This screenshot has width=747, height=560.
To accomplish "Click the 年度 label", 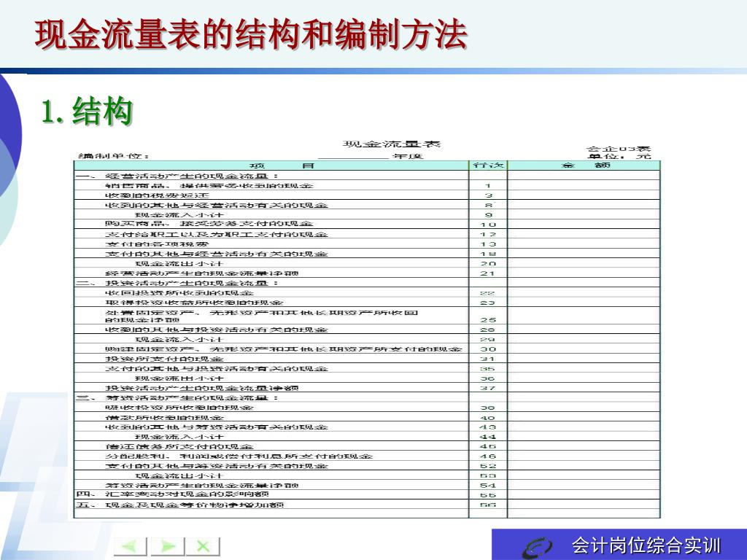I will [409, 156].
